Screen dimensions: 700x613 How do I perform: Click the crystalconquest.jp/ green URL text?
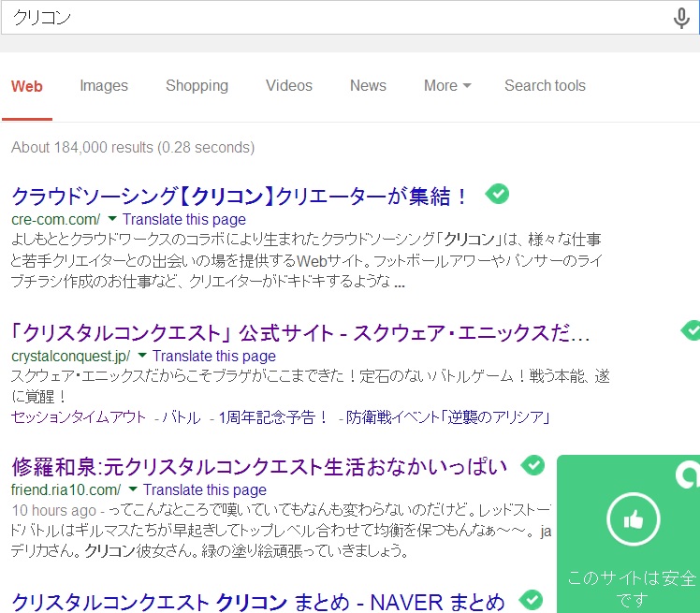[70, 357]
